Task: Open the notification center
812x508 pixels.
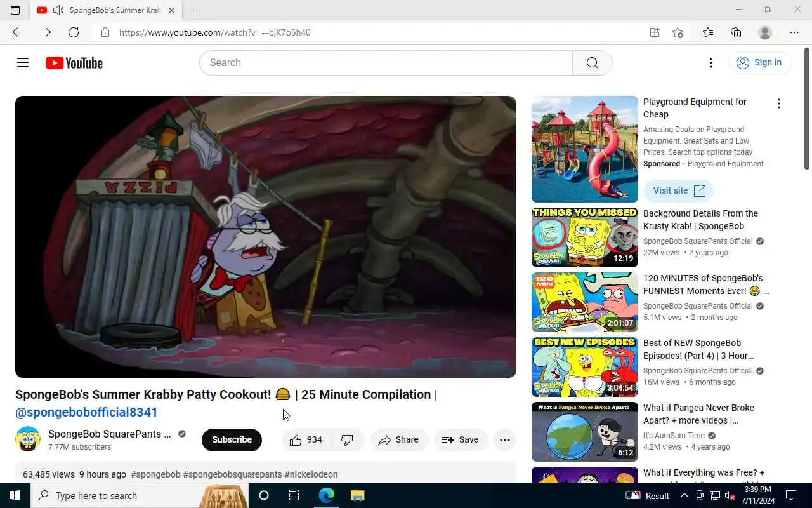Action: tap(791, 495)
